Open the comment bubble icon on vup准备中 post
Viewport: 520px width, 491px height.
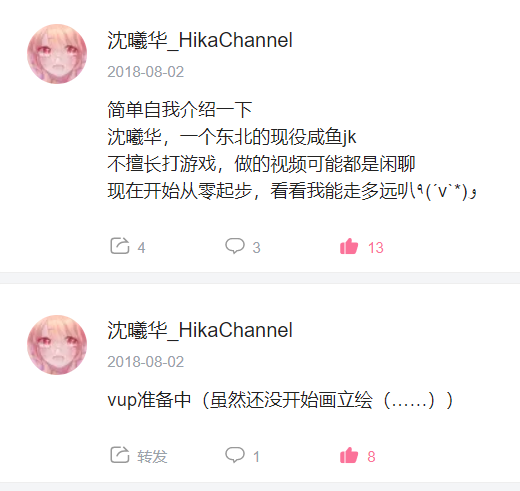click(x=235, y=455)
